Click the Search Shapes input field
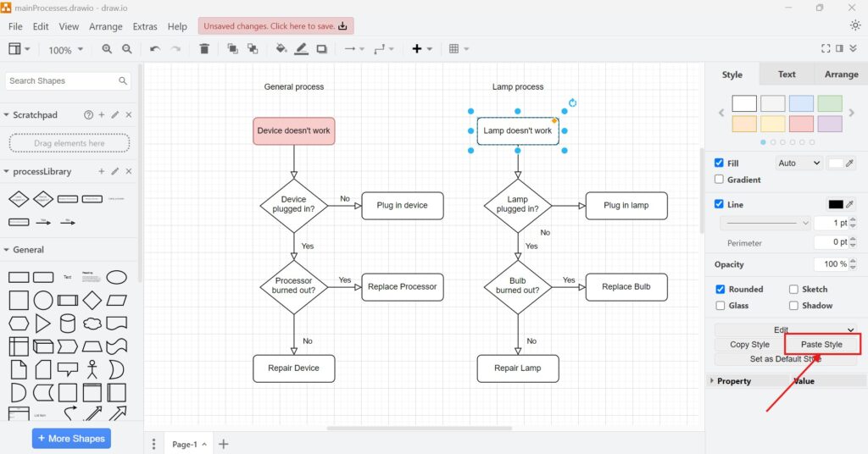Image resolution: width=868 pixels, height=454 pixels. (x=61, y=81)
